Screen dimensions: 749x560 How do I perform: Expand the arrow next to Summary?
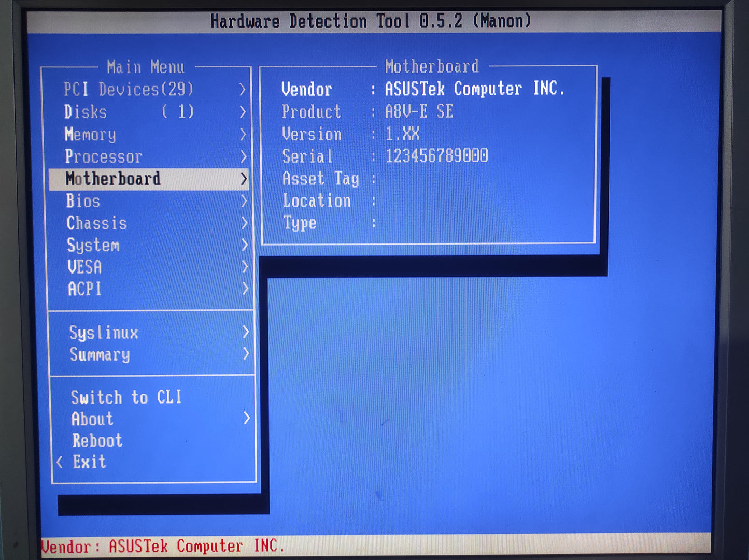[246, 354]
